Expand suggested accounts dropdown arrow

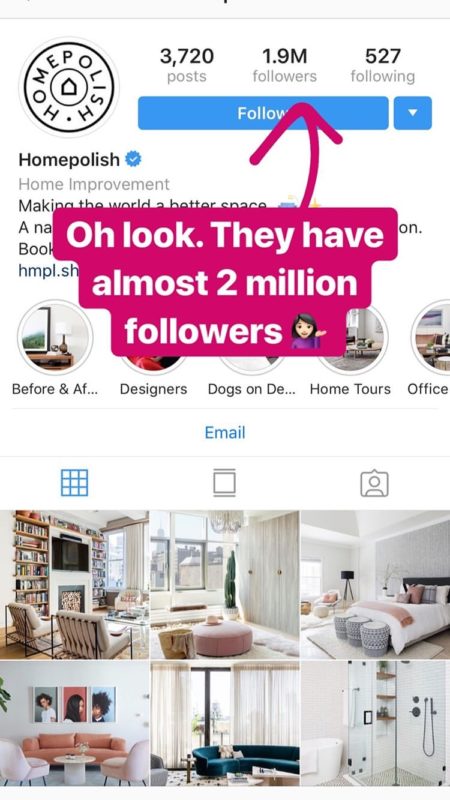pos(413,113)
